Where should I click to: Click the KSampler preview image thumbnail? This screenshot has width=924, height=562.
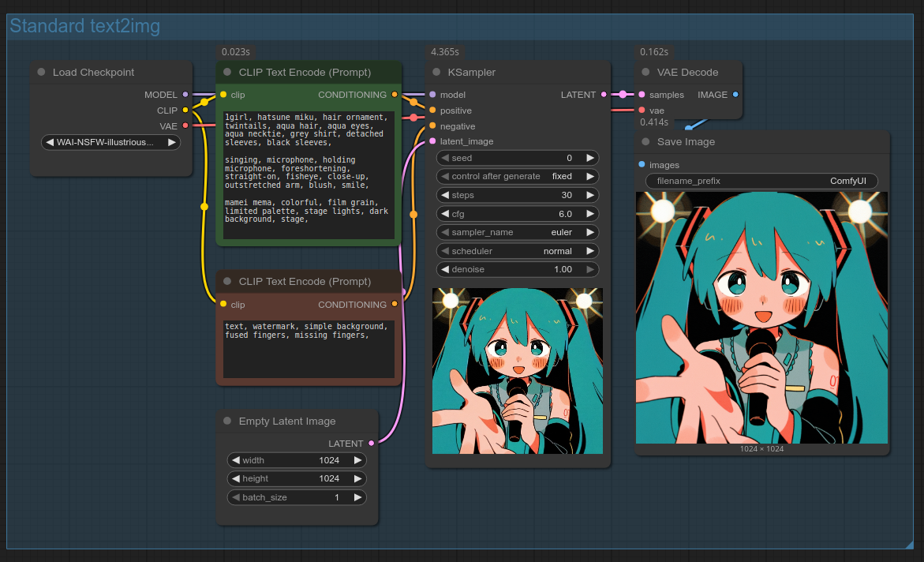click(x=518, y=371)
